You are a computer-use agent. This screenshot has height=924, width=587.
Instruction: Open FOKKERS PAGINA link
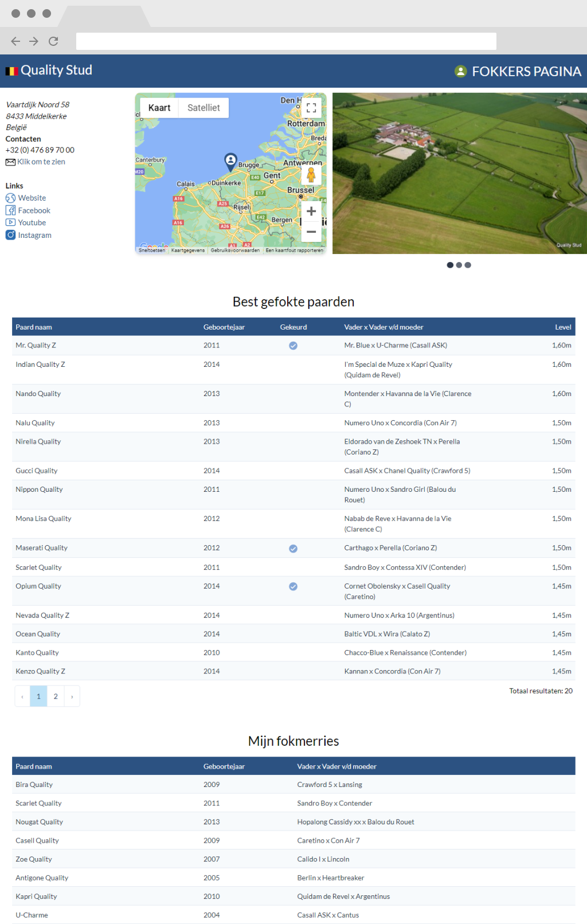(x=526, y=71)
